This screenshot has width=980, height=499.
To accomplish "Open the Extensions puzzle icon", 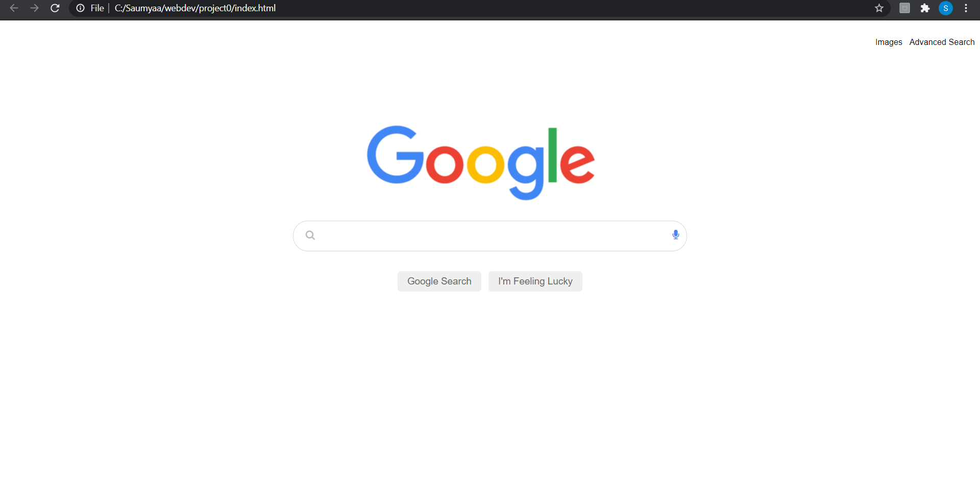I will pos(925,8).
